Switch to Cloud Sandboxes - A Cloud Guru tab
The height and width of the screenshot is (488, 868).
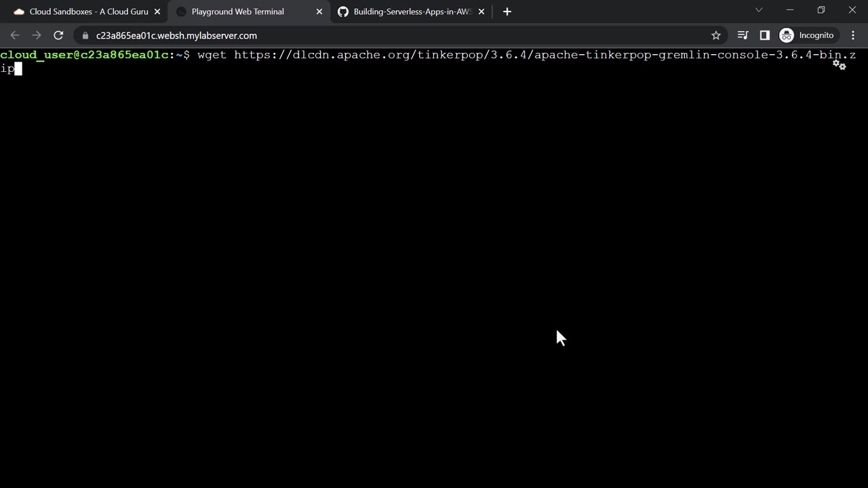tap(84, 12)
